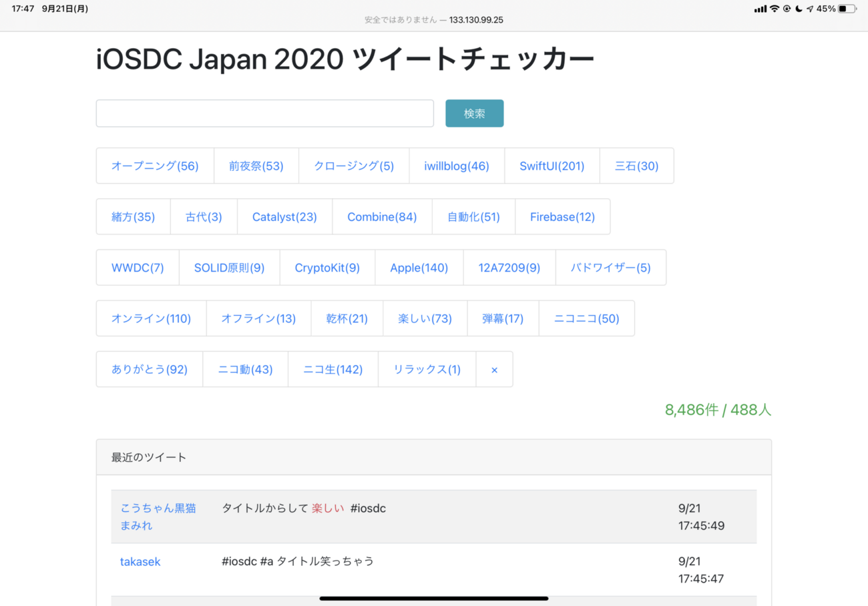The width and height of the screenshot is (868, 606).
Task: Open the takasek user profile link
Action: tap(140, 562)
